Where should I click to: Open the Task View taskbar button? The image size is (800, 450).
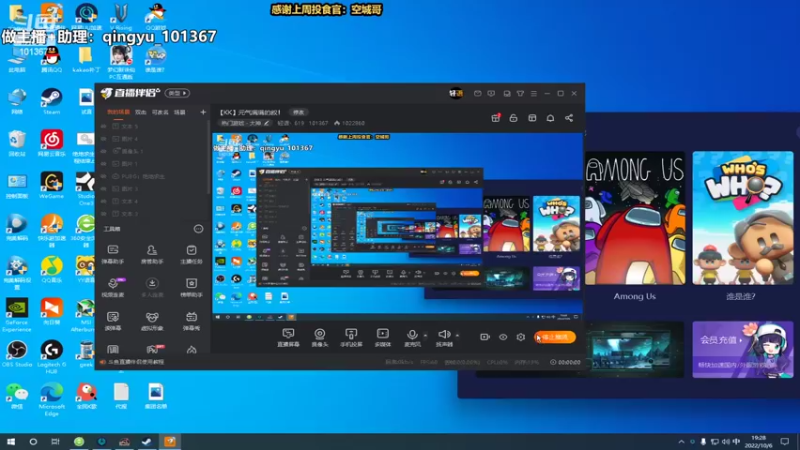pos(55,442)
